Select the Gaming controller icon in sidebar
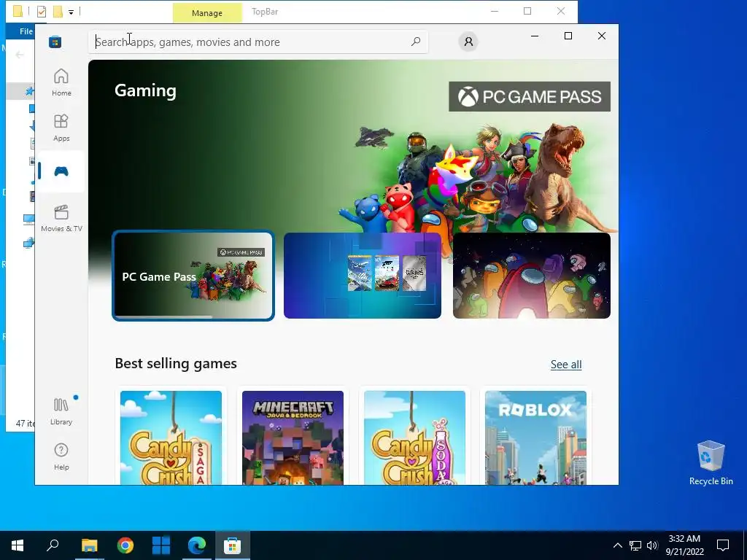This screenshot has height=560, width=747. pyautogui.click(x=61, y=171)
